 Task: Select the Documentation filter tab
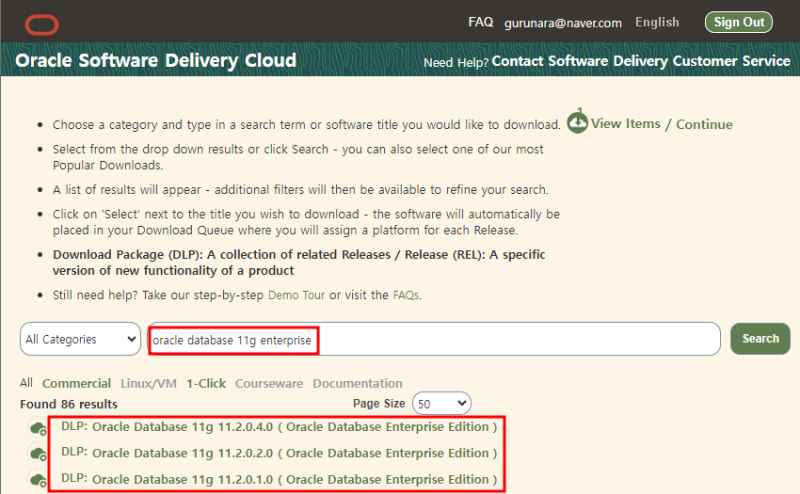[x=357, y=383]
